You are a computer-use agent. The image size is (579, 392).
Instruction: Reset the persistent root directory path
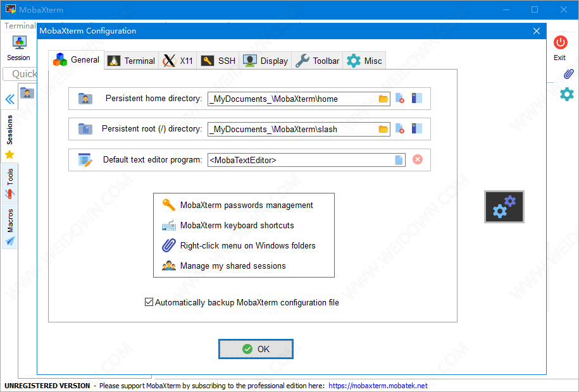400,129
